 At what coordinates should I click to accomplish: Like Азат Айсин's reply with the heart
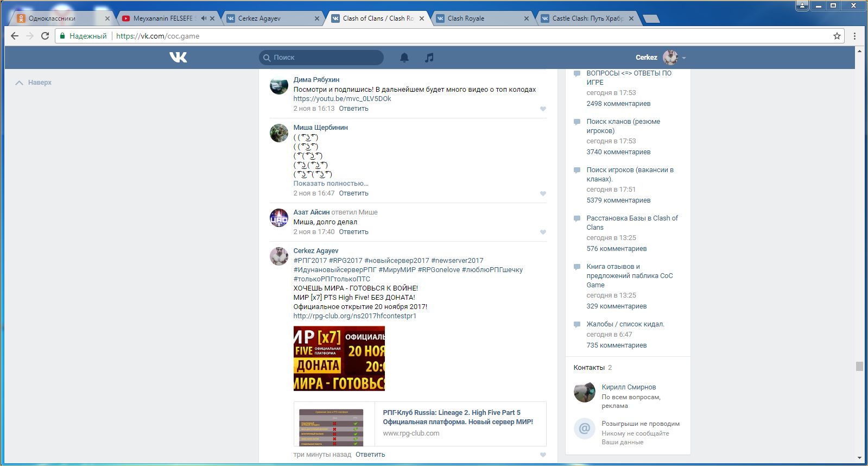pyautogui.click(x=543, y=232)
